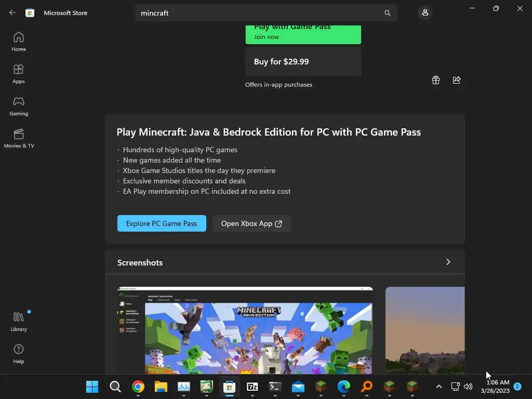Click the 'Play Minecraft: Java & Bedrock' heading
532x399 pixels.
click(269, 132)
